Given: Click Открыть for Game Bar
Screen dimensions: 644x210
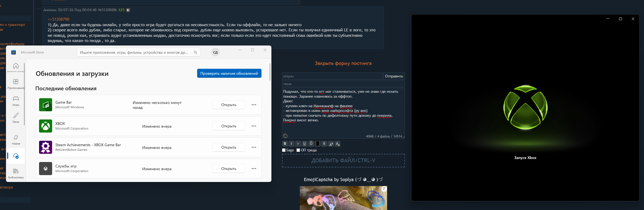Looking at the screenshot, I should coord(229,105).
